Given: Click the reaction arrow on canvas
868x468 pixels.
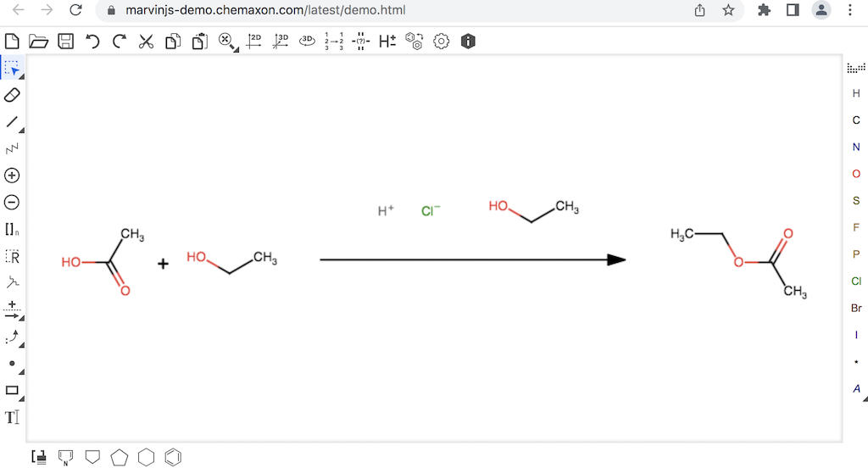Looking at the screenshot, I should point(473,259).
